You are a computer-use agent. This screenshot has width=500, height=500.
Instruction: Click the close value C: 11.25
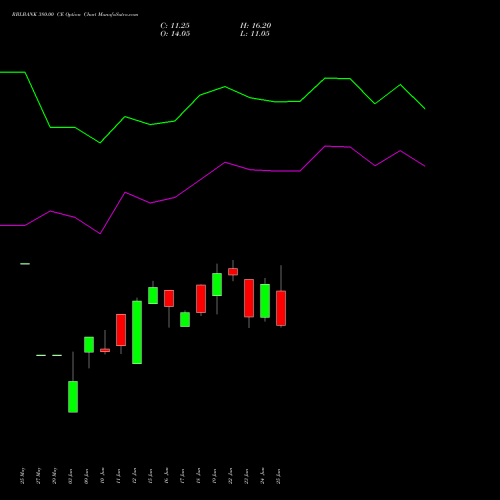(175, 26)
